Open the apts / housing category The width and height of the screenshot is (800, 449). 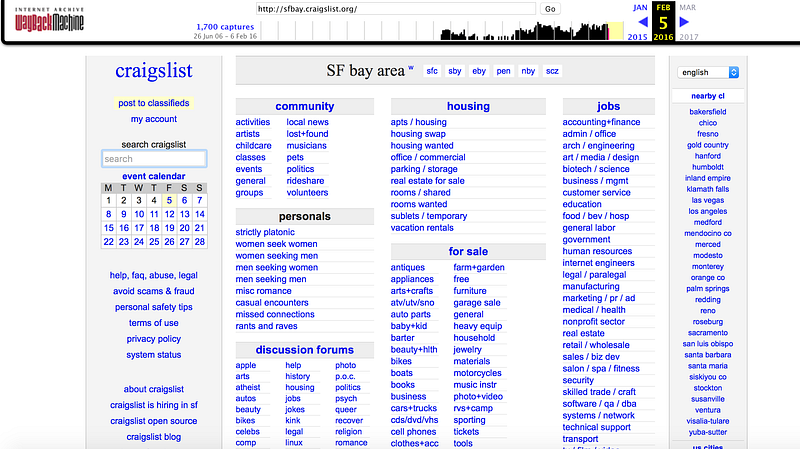coord(418,122)
